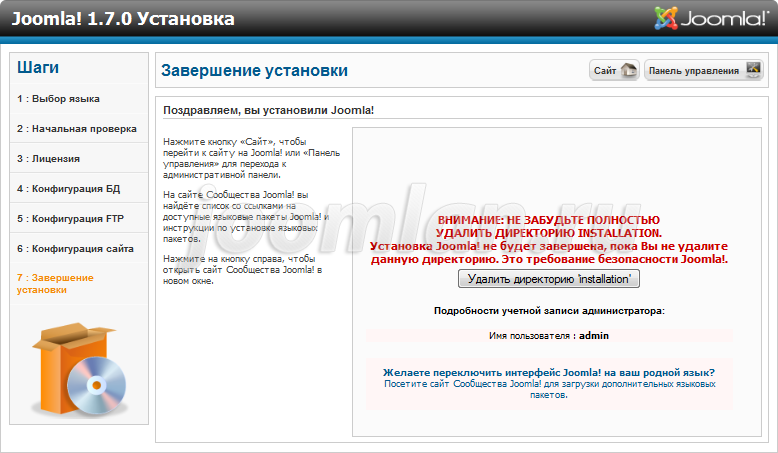The height and width of the screenshot is (453, 778).
Task: Select step 5 : Конфигурация FTP
Action: 70,218
